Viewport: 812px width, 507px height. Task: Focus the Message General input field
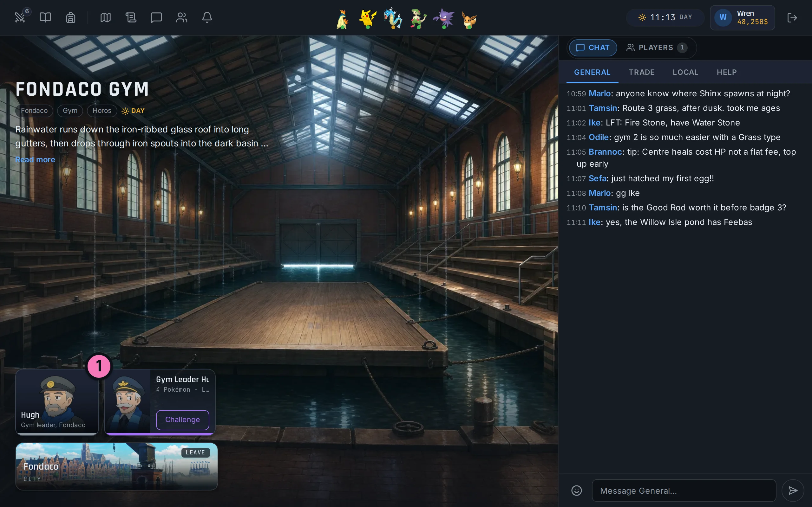684,491
